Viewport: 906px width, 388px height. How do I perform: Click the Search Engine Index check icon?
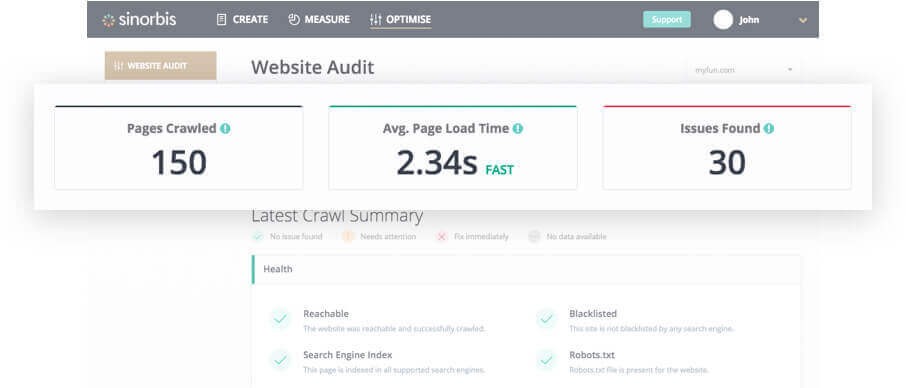point(280,360)
